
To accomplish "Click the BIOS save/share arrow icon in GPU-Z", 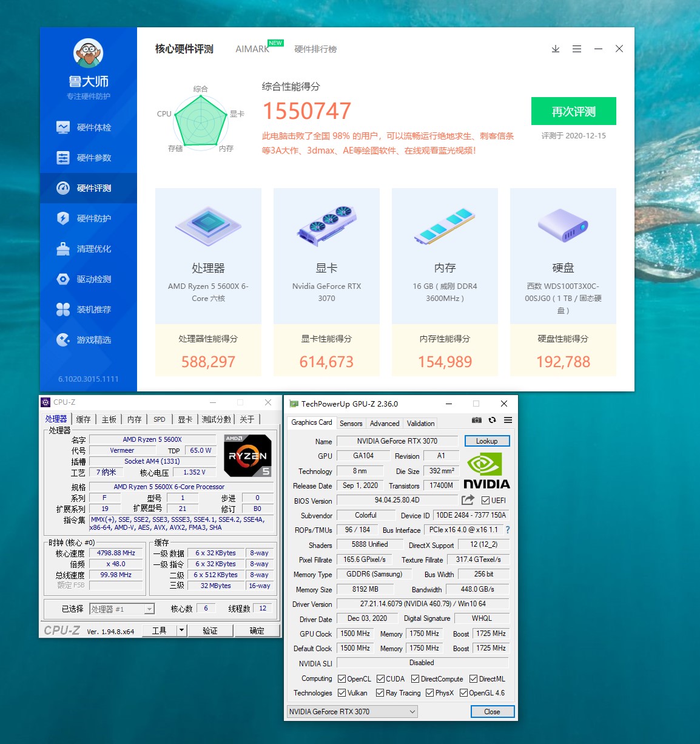I will (x=468, y=500).
